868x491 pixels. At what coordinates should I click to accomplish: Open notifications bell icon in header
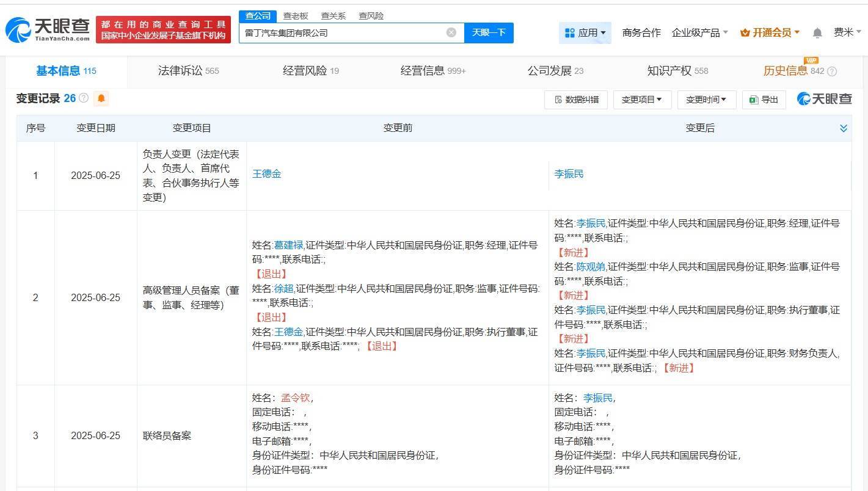(x=817, y=33)
